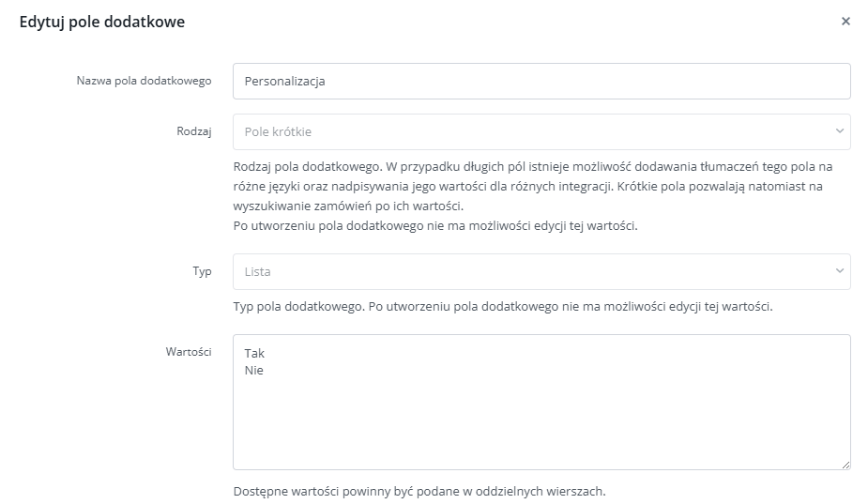This screenshot has height=504, width=868.
Task: Click the Nie line in Wartości box
Action: (x=254, y=371)
